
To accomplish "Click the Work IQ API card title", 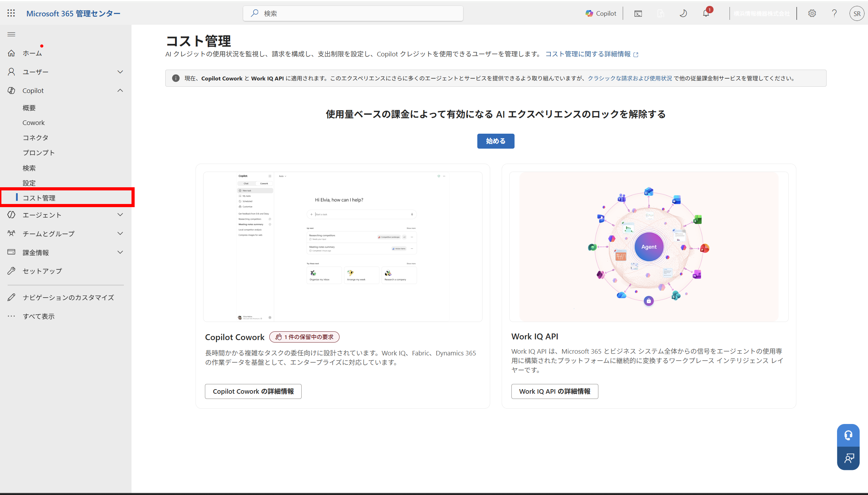I will click(535, 336).
